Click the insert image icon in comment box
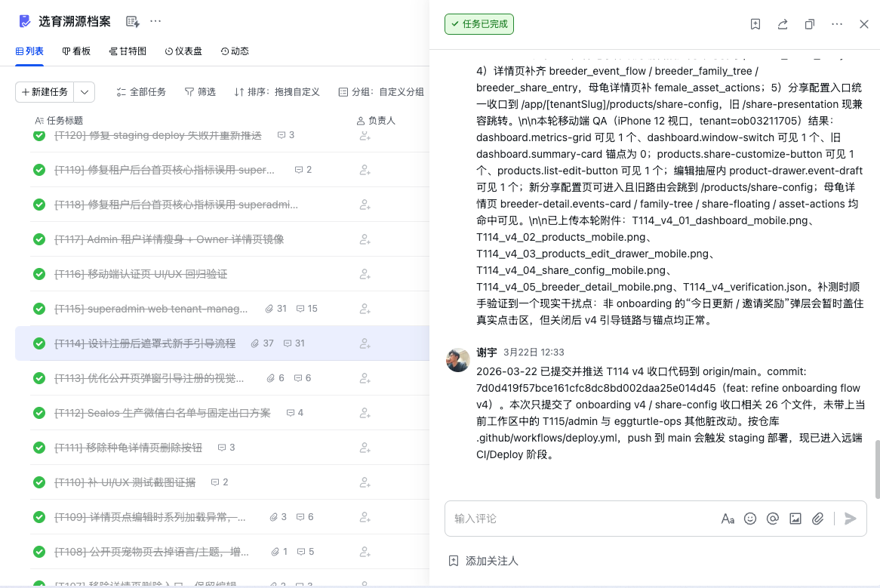The width and height of the screenshot is (880, 588). coord(795,519)
